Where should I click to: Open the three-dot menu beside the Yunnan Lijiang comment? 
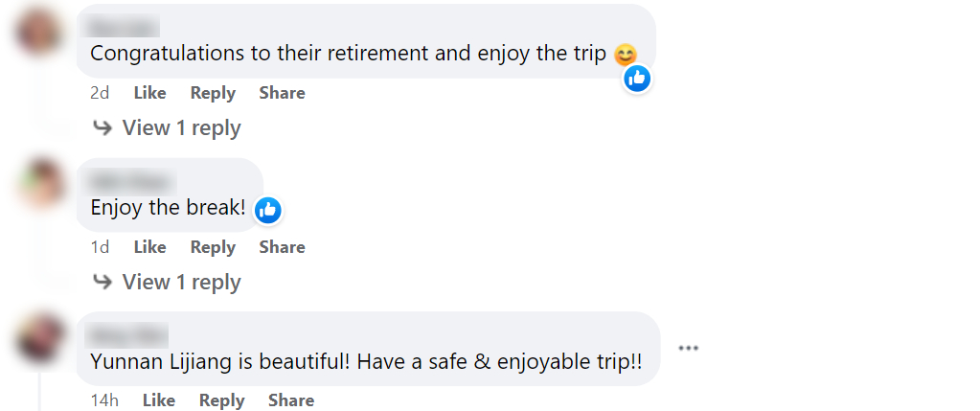pos(688,348)
